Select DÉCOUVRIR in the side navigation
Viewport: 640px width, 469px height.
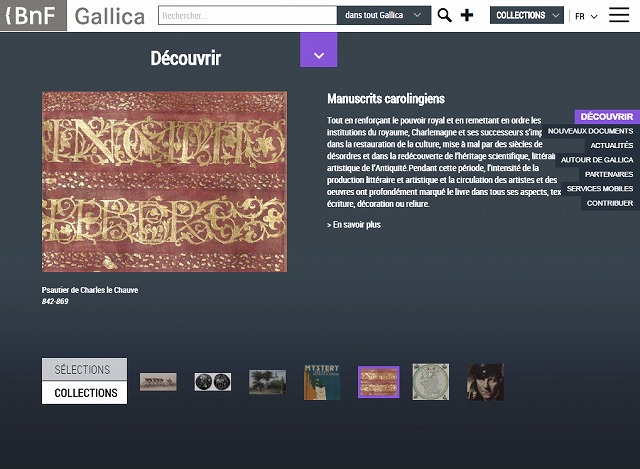coord(607,116)
